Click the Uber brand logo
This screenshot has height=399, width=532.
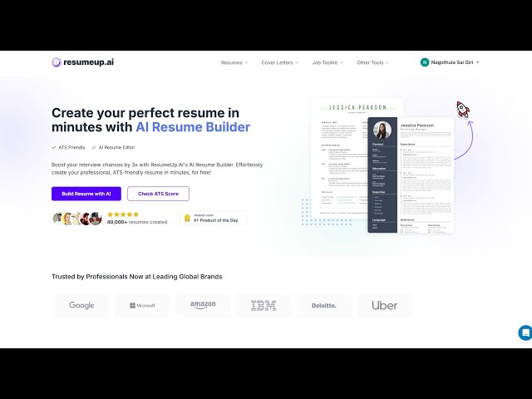pos(384,305)
